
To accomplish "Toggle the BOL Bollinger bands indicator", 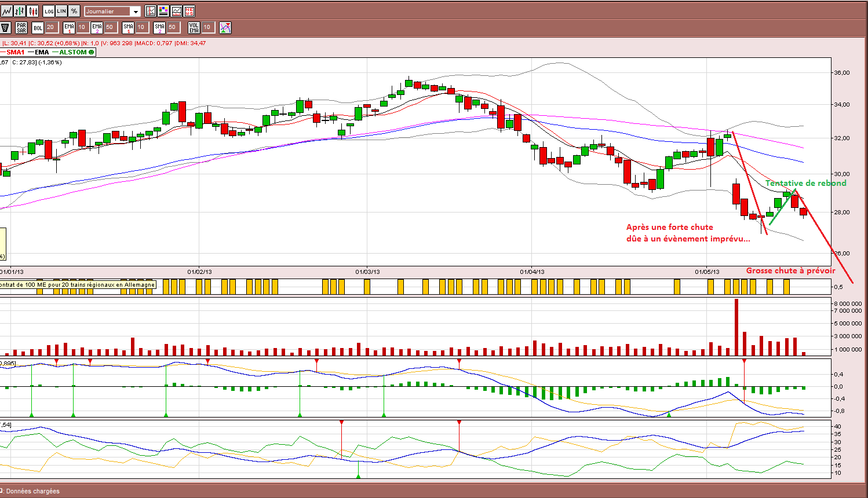I will (38, 27).
